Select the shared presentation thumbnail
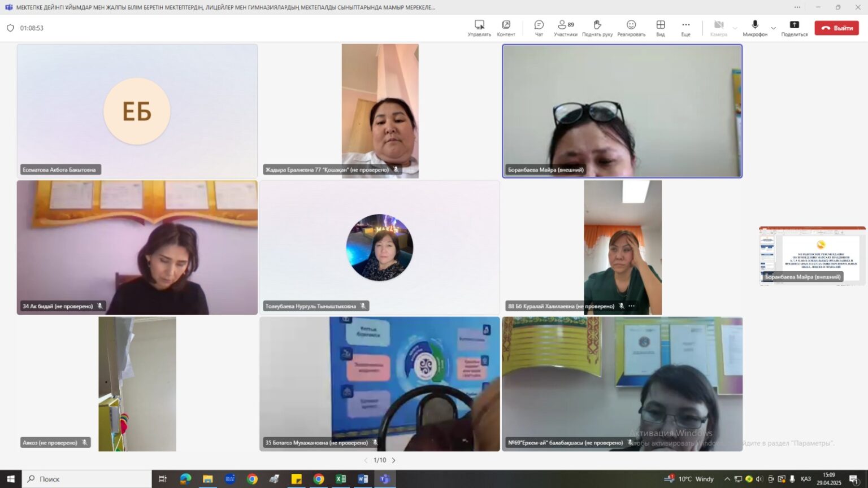868x488 pixels. (x=812, y=254)
